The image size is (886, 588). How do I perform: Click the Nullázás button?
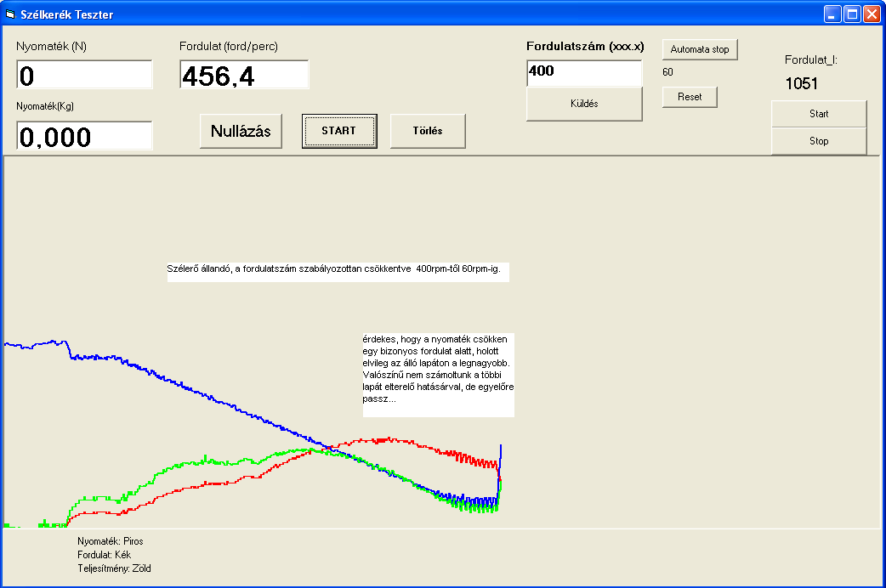(241, 131)
